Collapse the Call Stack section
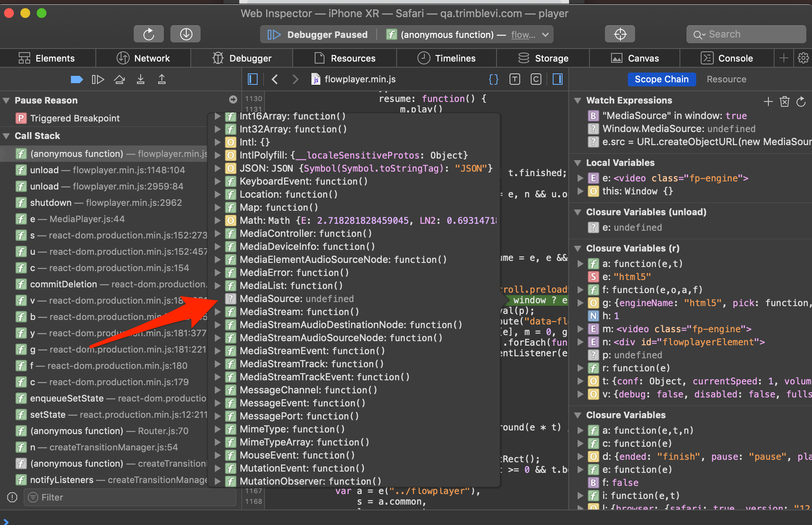This screenshot has height=525, width=812. click(6, 136)
